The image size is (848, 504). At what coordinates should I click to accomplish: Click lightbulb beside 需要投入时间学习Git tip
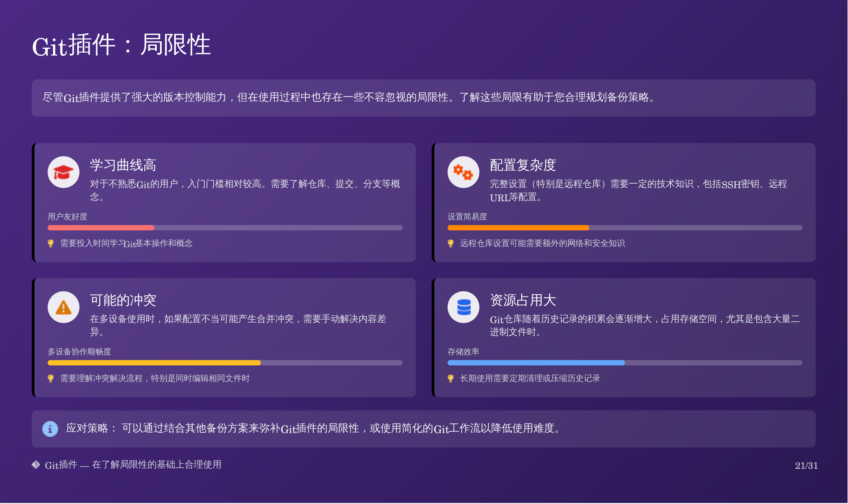(x=51, y=243)
